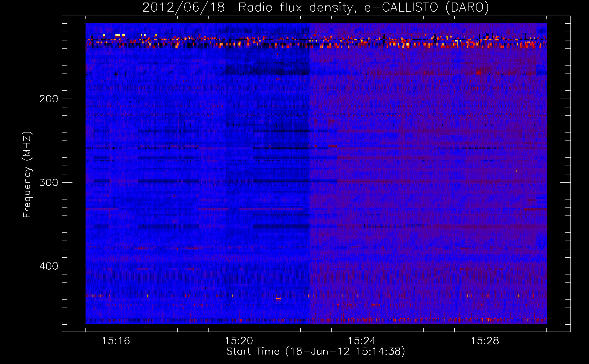Viewport: 589px width, 364px height.
Task: Click the 'Frequency (MHZ)' axis label
Action: [27, 175]
